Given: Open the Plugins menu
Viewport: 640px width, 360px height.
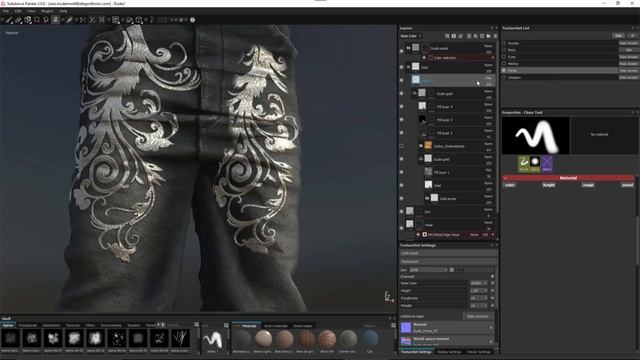Looking at the screenshot, I should pos(47,11).
